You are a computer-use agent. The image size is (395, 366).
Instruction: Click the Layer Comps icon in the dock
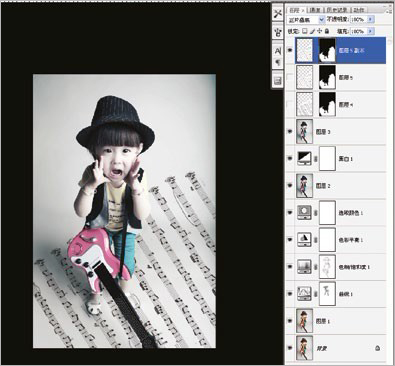pos(278,80)
